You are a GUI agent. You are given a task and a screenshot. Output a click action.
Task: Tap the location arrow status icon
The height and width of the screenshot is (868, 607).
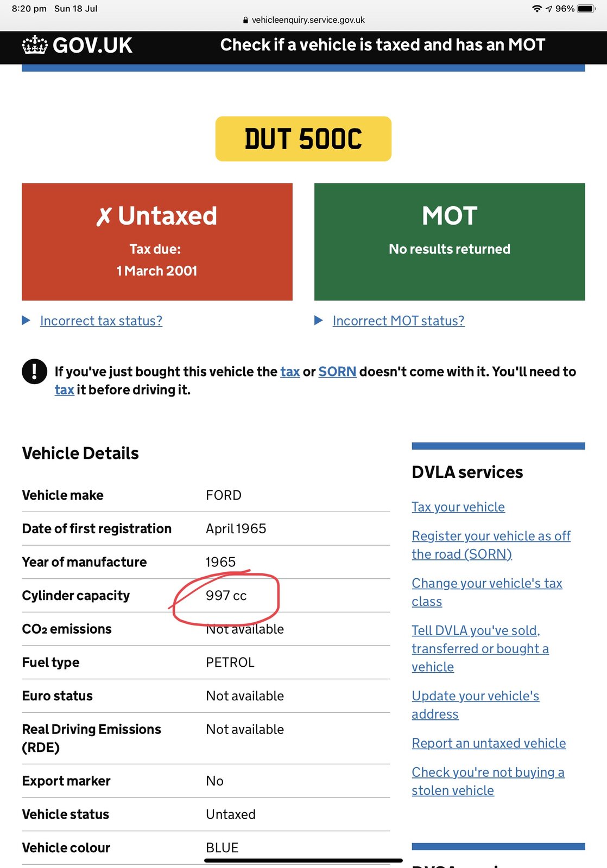coord(549,9)
